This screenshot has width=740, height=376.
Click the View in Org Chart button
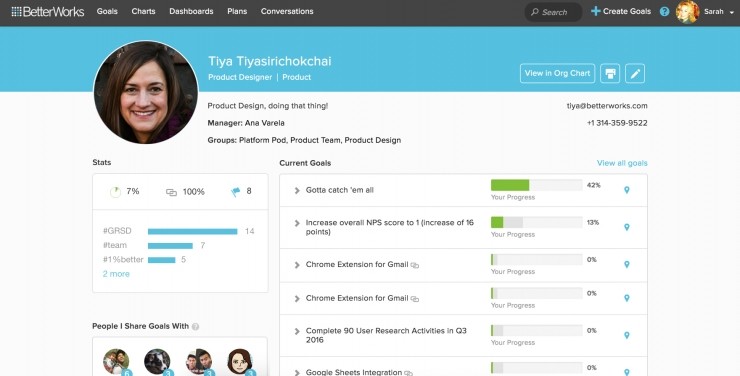pos(557,74)
